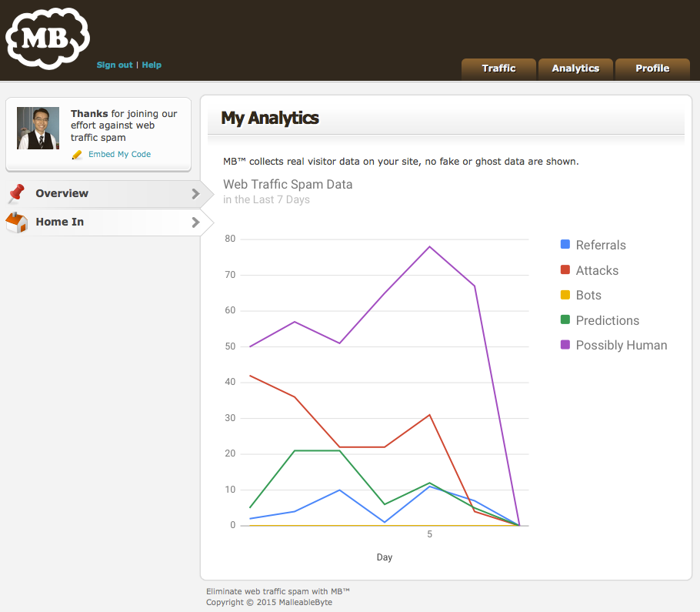
Task: Open the Profile tab
Action: click(652, 69)
